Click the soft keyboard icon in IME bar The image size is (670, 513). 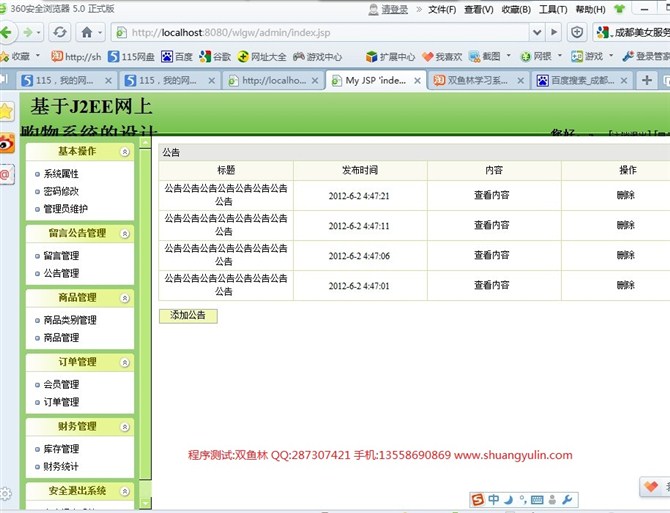(538, 499)
